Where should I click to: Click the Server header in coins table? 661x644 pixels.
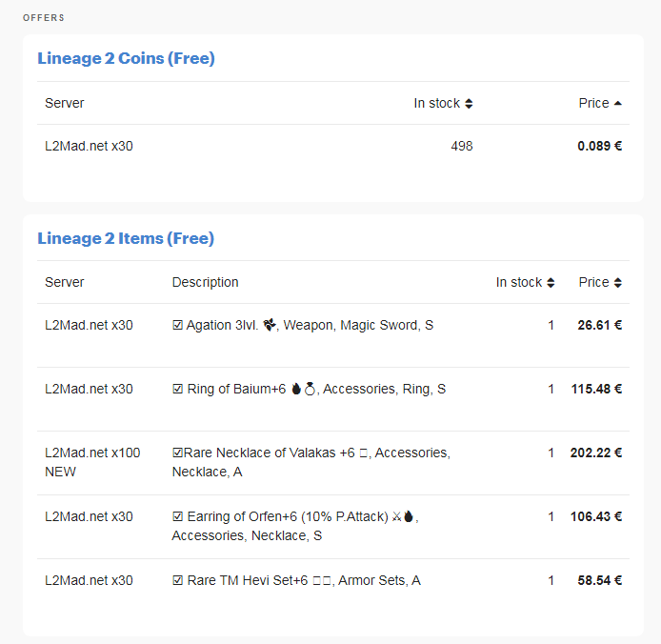65,103
